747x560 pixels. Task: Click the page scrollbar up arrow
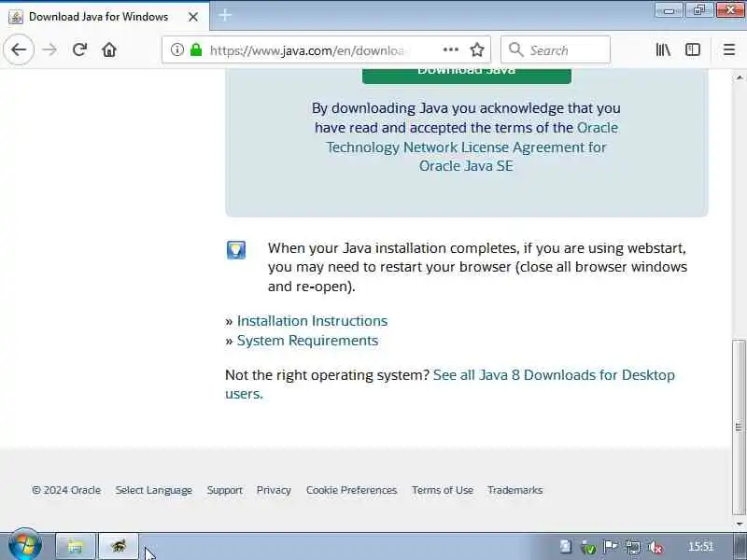pos(739,77)
